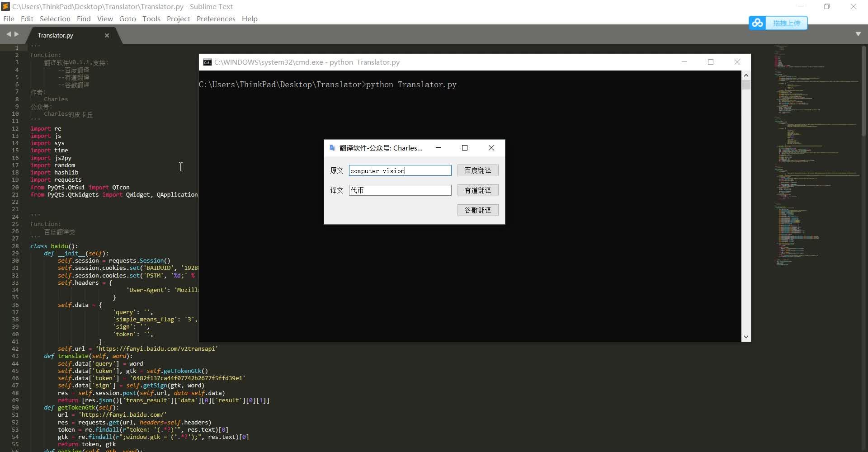This screenshot has height=452, width=868.
Task: Click the 百度翻译 button
Action: 478,170
